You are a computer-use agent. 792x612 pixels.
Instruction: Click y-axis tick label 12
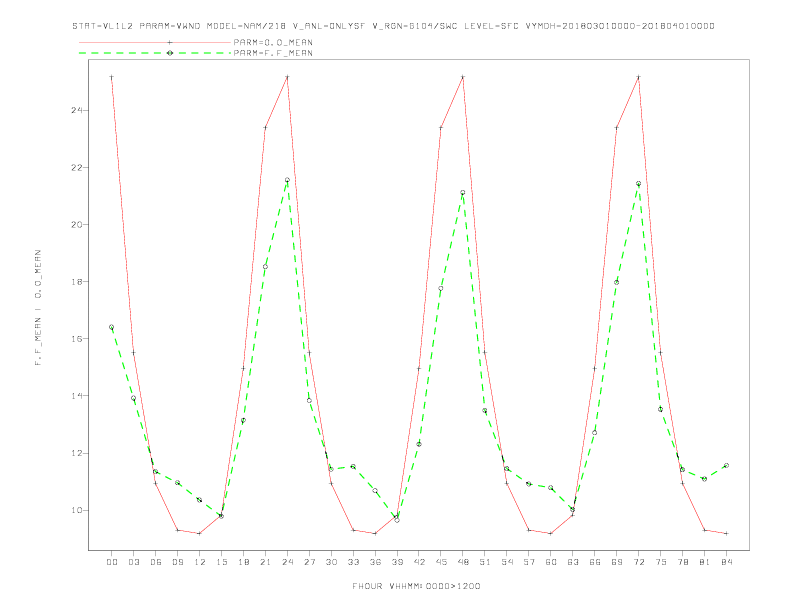[x=77, y=453]
